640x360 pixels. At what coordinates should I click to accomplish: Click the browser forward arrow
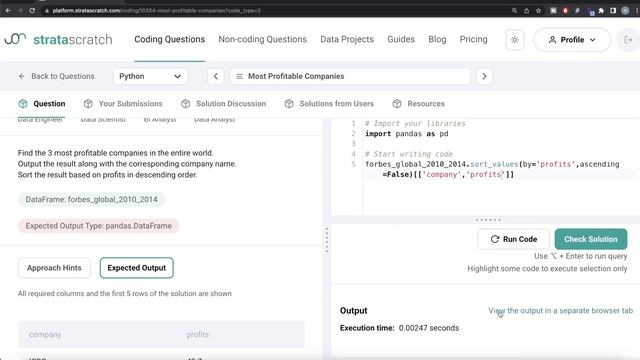[20, 11]
